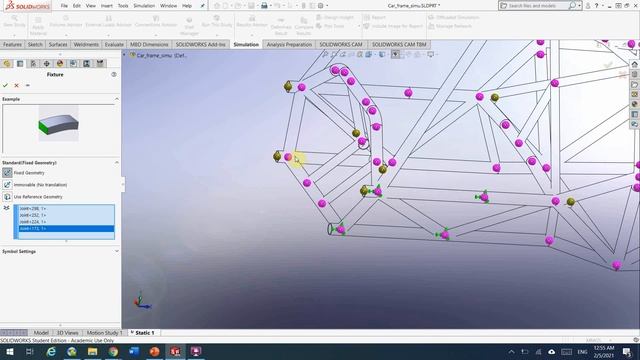Open the monitor view settings icon

coord(430,54)
